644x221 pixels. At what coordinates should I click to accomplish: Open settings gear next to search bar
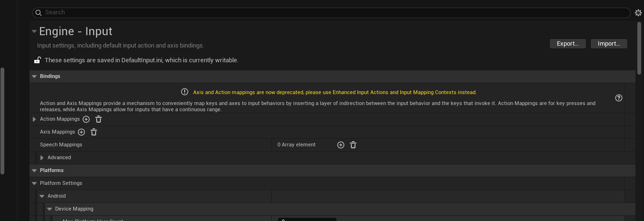638,13
